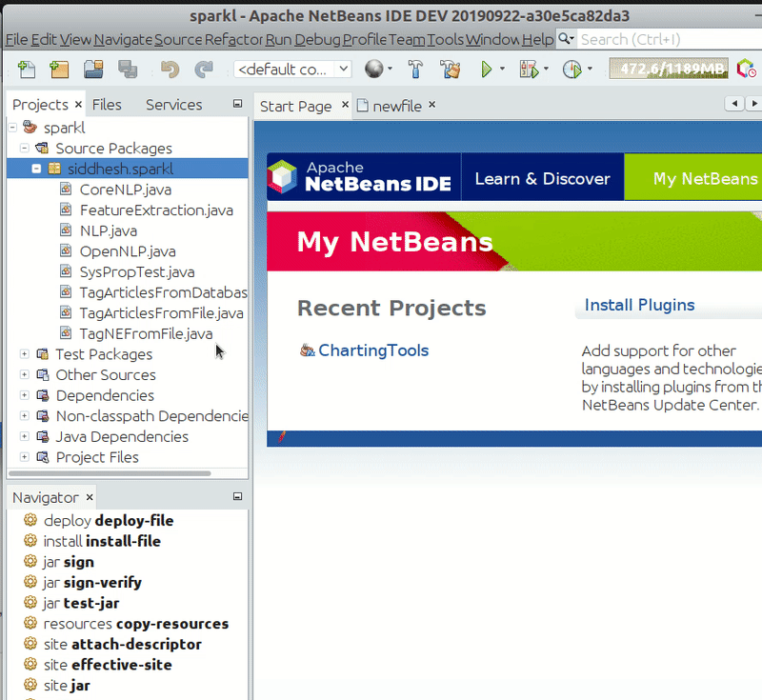The width and height of the screenshot is (762, 700).
Task: Focus the Search (Ctrl+I) field
Action: click(x=671, y=39)
